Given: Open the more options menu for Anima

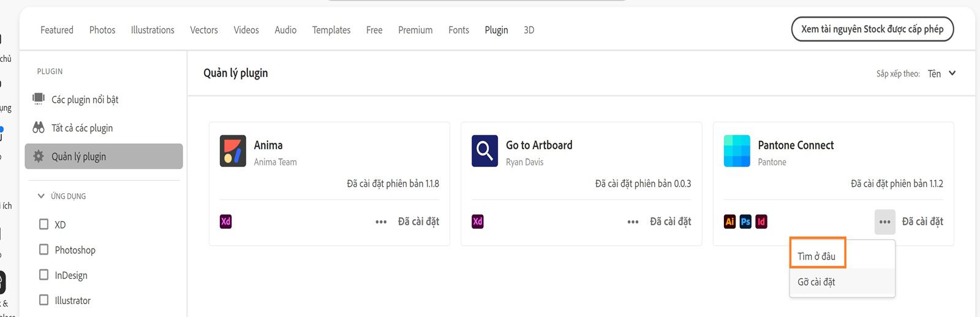Looking at the screenshot, I should coord(381,222).
